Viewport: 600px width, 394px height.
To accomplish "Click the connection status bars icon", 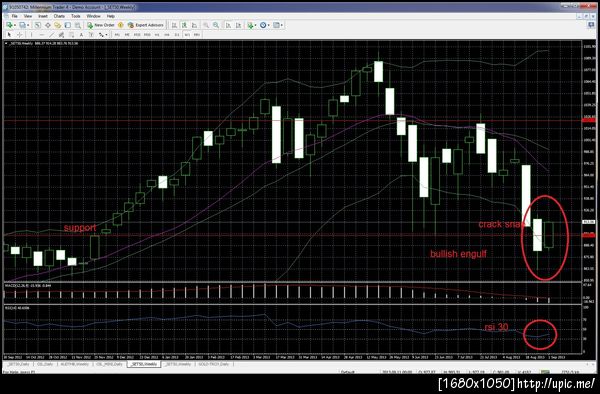I will point(545,371).
